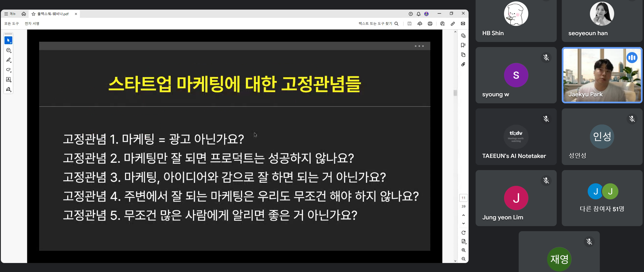Star the 플렉스웍-웨비나.pdf file
The width and height of the screenshot is (644, 272).
click(x=34, y=14)
